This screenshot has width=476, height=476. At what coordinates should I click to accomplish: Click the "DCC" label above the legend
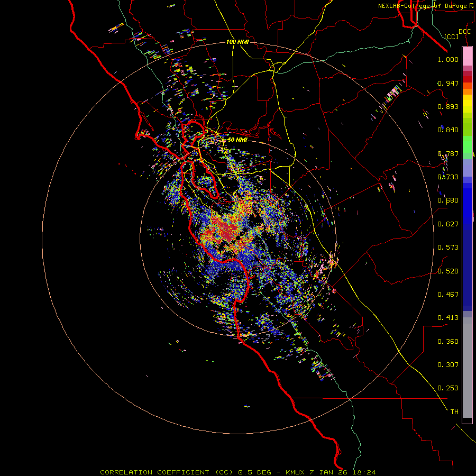click(x=464, y=32)
